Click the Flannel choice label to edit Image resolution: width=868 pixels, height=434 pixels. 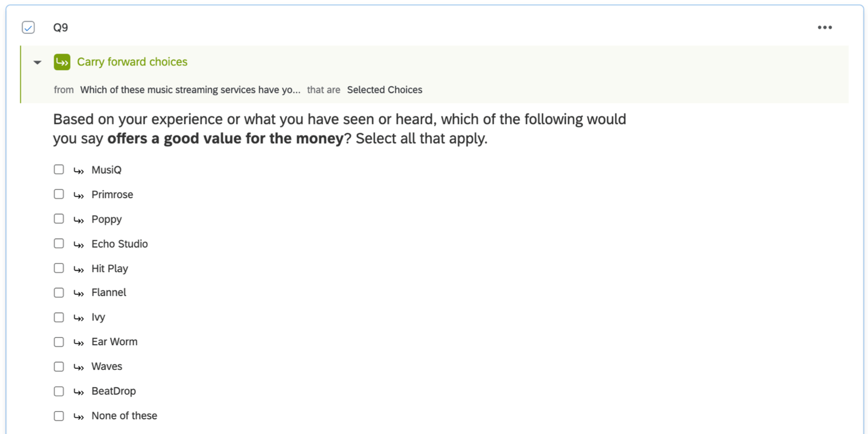(108, 292)
